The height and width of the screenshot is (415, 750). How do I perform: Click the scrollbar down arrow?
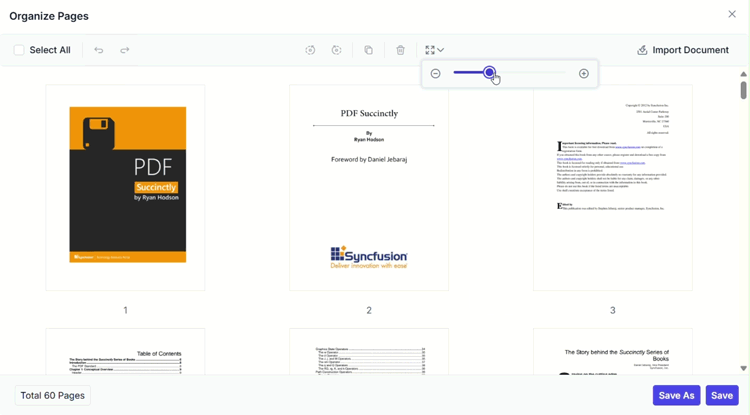point(743,368)
